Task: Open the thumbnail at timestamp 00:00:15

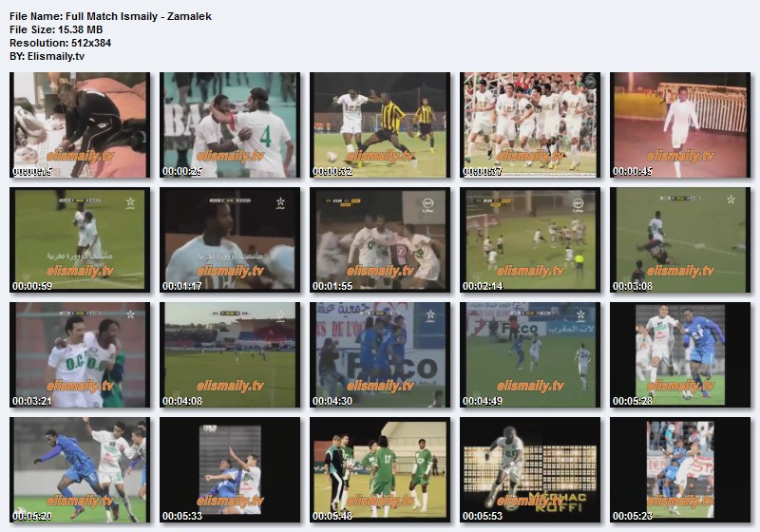Action: point(79,125)
